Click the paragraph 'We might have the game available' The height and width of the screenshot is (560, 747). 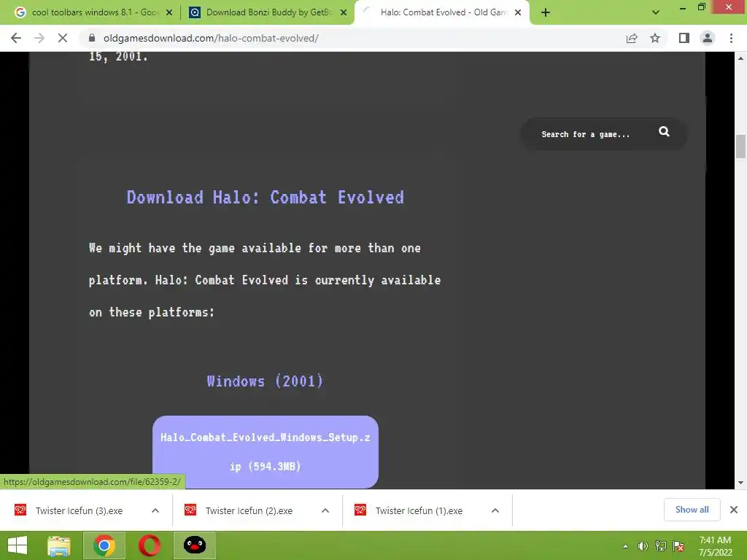tap(264, 280)
